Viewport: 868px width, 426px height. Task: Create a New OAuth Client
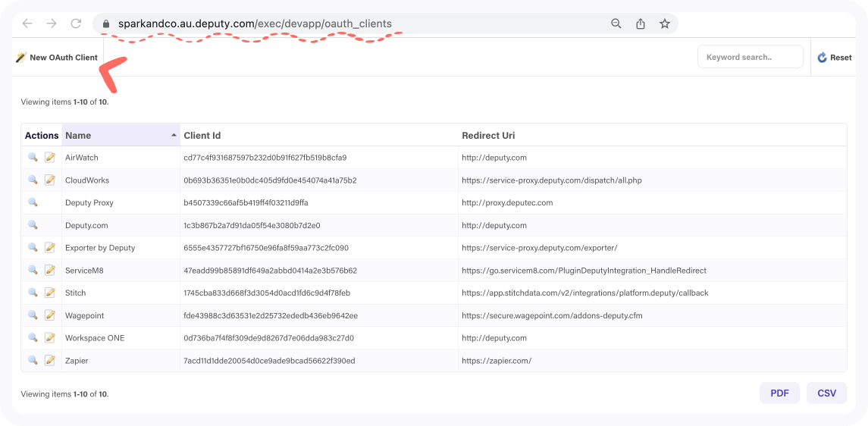57,58
